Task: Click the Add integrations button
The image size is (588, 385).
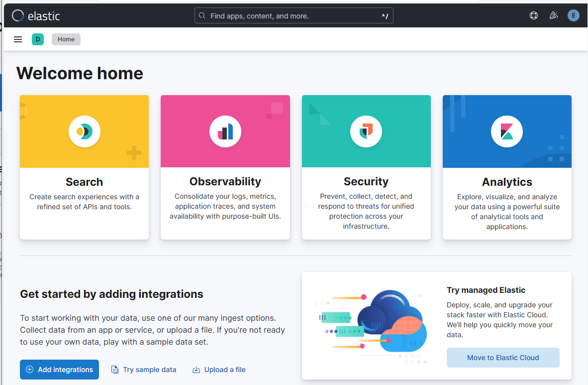Action: tap(59, 370)
